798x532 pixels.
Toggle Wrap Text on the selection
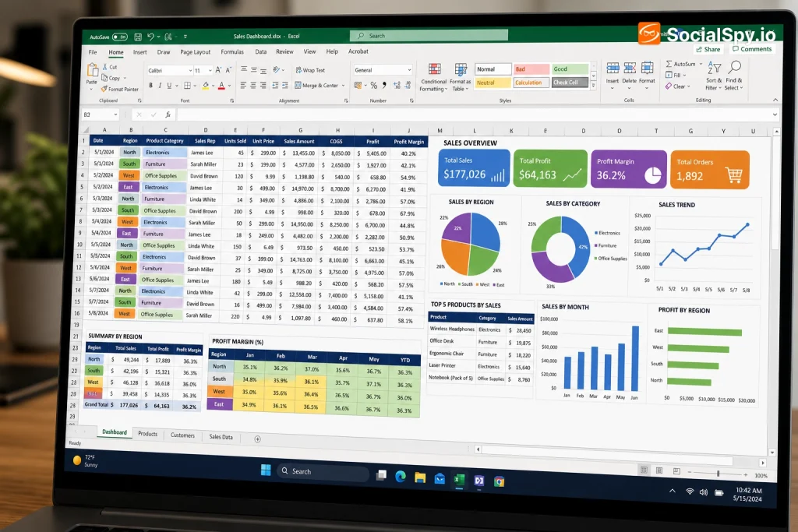[x=310, y=70]
